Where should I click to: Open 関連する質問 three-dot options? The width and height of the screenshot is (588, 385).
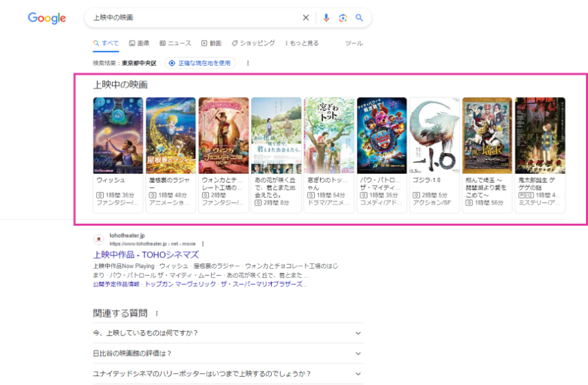pos(157,313)
